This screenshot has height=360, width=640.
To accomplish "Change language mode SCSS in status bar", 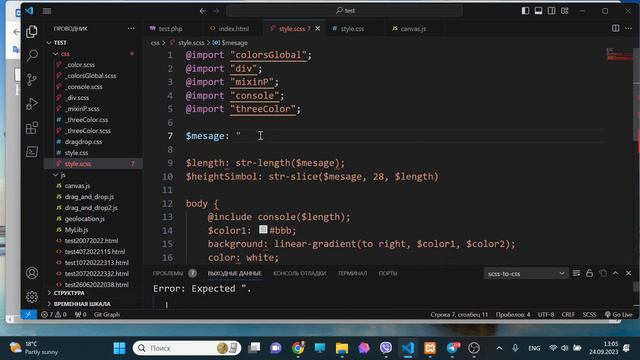I will click(589, 315).
